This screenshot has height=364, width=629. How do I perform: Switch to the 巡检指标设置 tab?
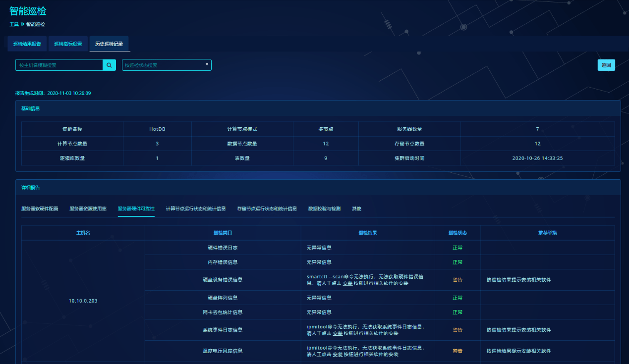coord(68,44)
